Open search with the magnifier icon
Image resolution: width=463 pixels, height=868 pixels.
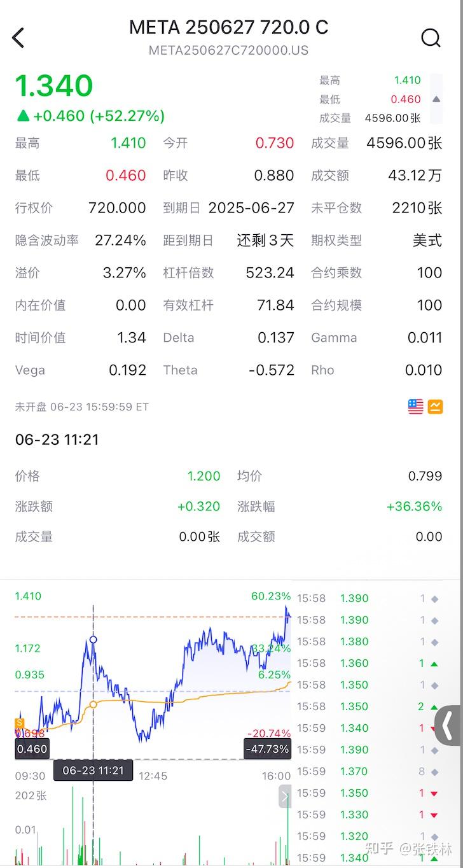click(431, 38)
